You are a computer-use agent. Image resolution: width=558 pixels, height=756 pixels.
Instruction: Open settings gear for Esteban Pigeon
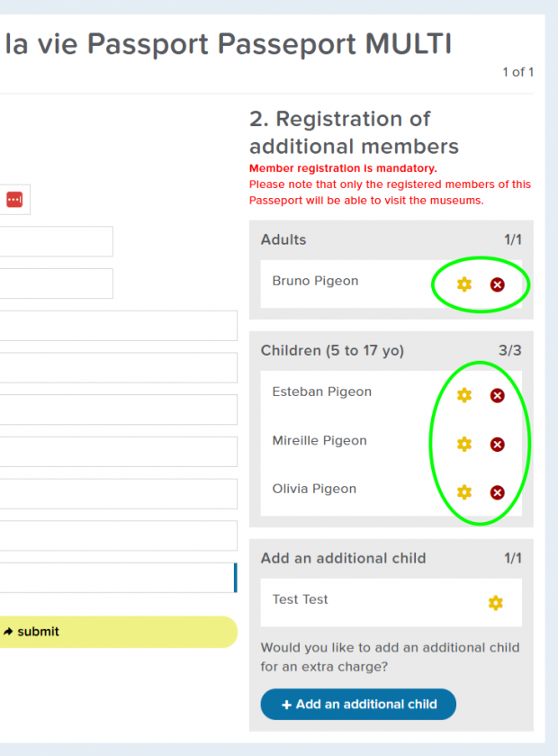click(x=464, y=395)
